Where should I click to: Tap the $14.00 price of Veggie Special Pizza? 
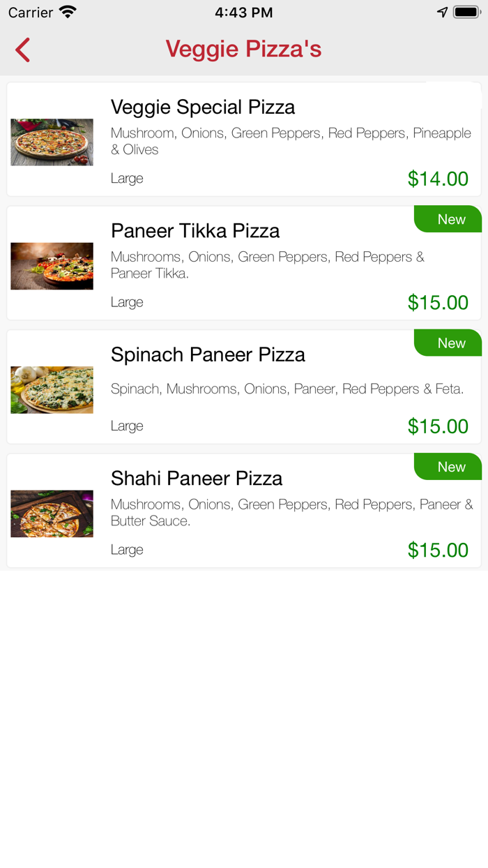tap(438, 179)
